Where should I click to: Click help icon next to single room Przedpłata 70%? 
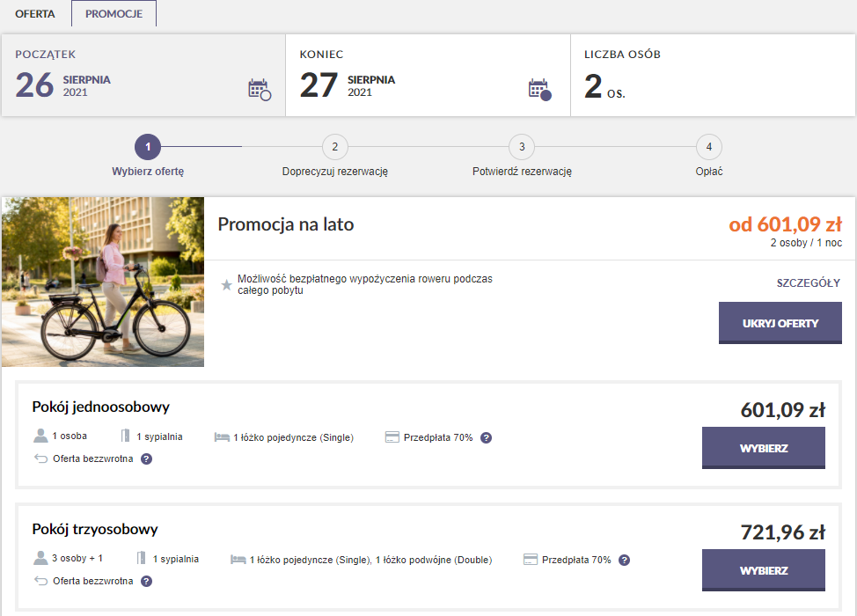[x=486, y=437]
